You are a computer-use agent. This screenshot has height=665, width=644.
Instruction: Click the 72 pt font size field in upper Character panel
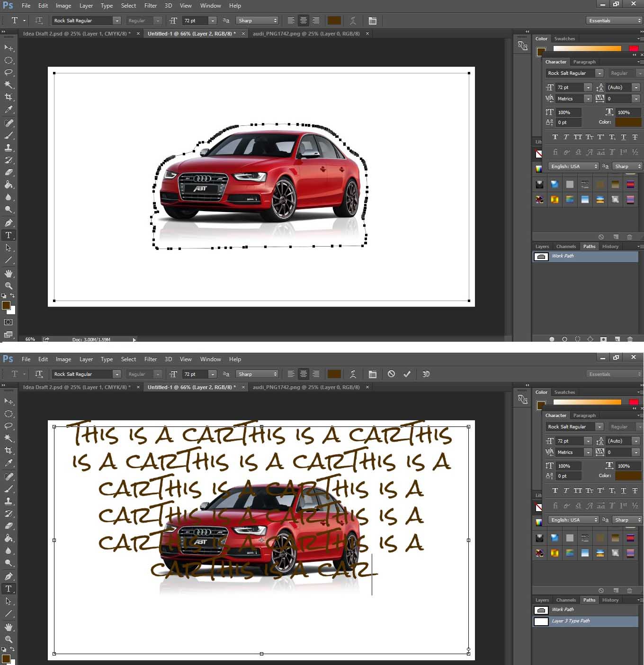click(x=569, y=88)
